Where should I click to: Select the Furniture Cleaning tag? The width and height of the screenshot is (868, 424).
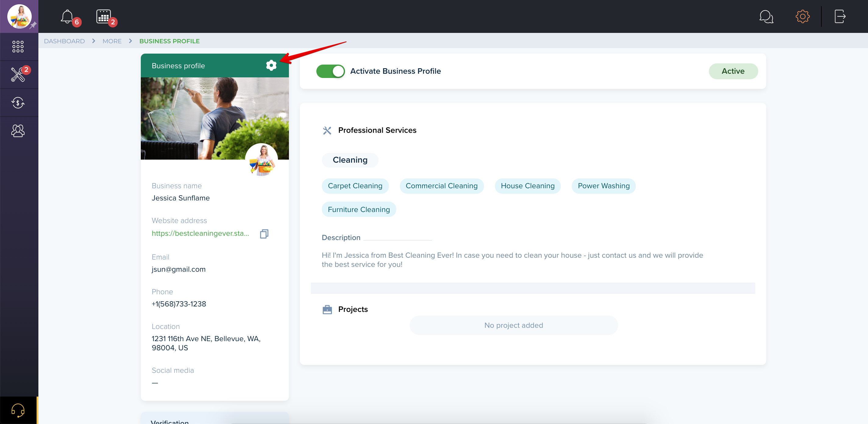358,210
